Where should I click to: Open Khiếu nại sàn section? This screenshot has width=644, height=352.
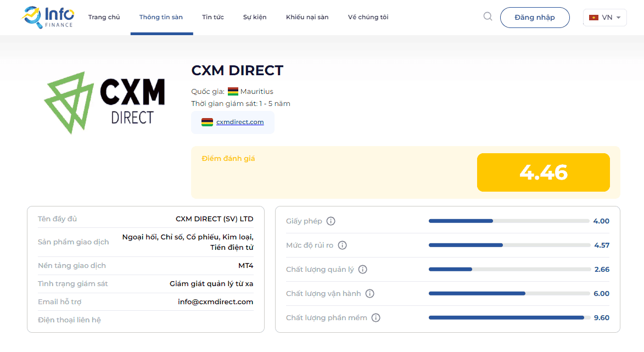307,17
